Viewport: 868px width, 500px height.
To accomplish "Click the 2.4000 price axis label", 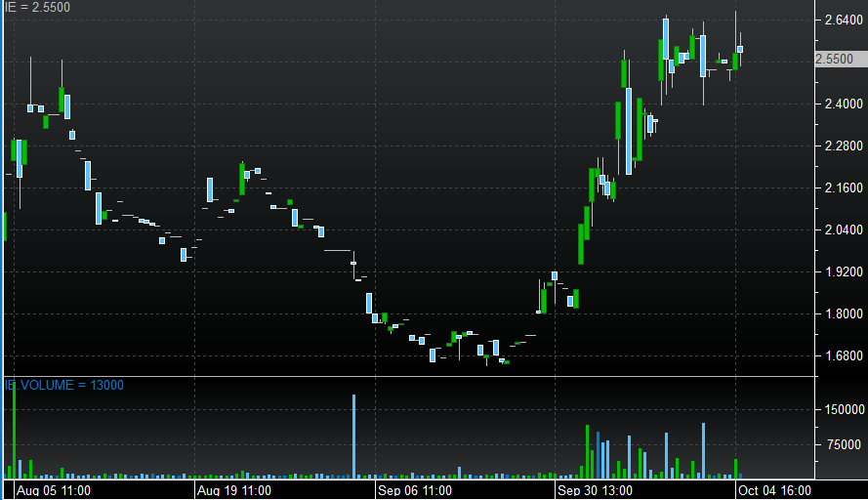I will [840, 104].
